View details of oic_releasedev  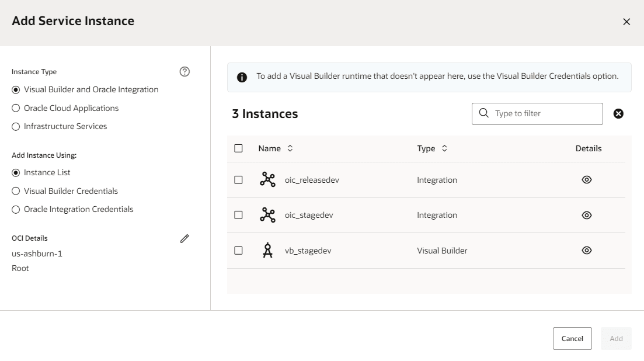tap(587, 180)
